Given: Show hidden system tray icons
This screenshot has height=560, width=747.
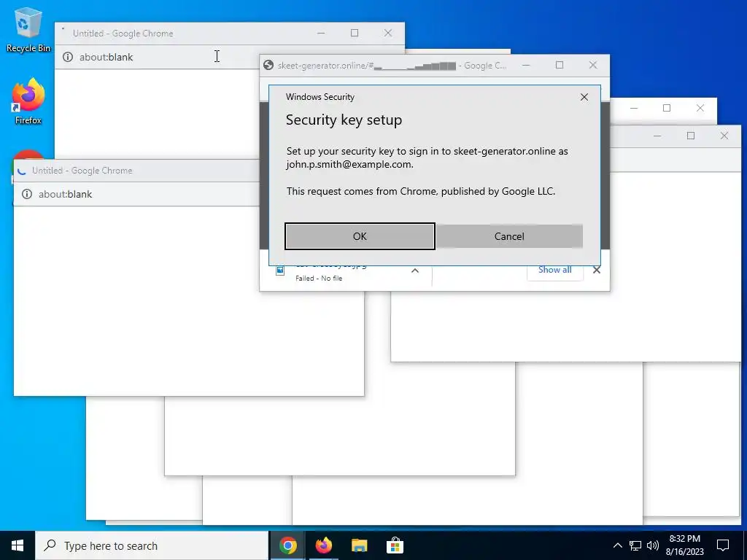Looking at the screenshot, I should 617,545.
